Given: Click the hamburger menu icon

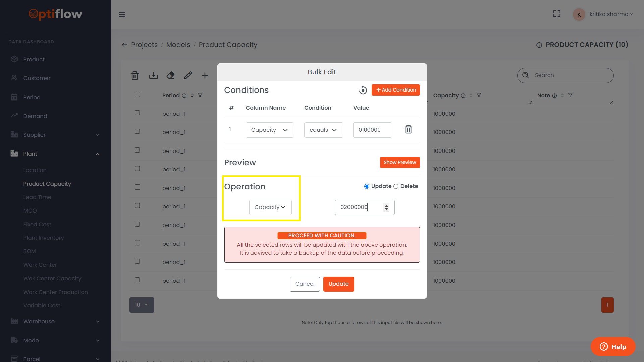Looking at the screenshot, I should tap(122, 14).
